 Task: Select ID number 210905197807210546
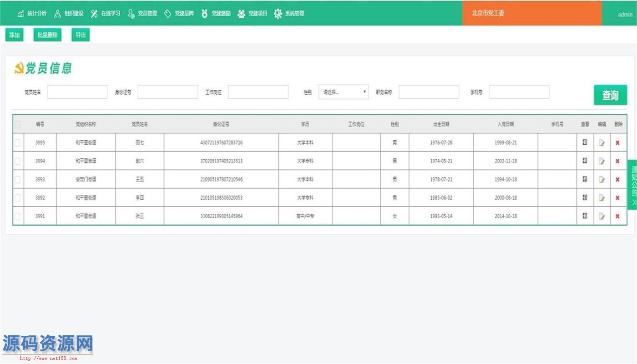coord(222,179)
